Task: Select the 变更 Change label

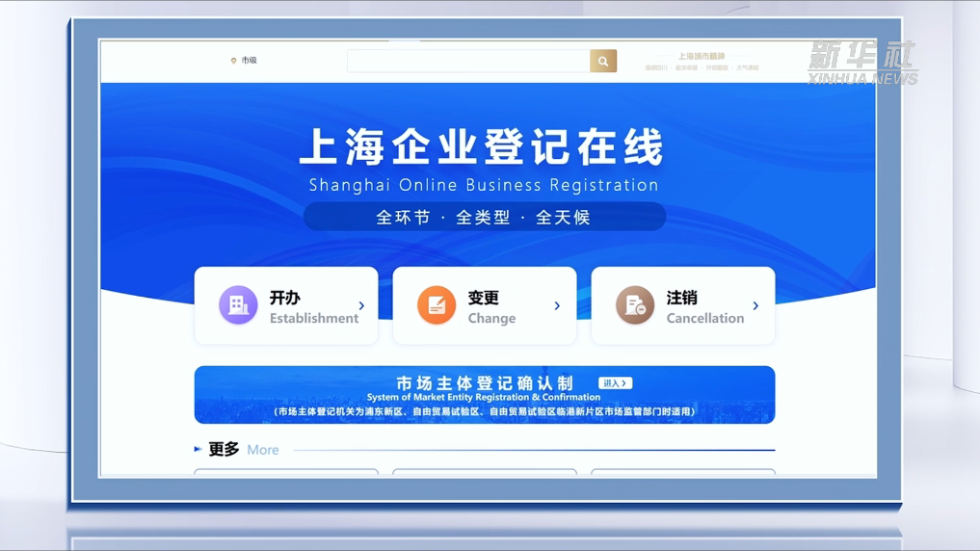Action: tap(491, 307)
